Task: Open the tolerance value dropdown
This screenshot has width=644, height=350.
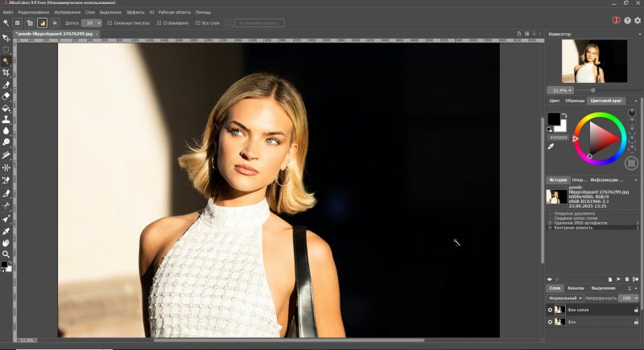Action: tap(98, 23)
